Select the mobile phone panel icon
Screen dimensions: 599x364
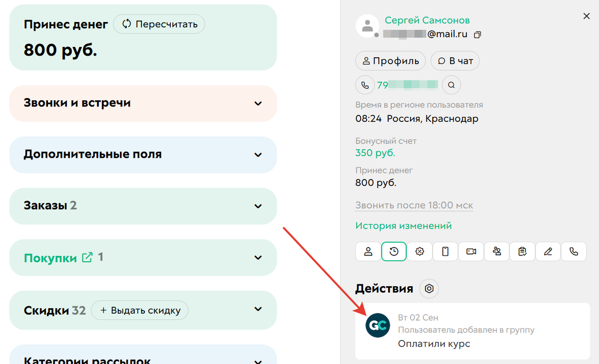(445, 252)
